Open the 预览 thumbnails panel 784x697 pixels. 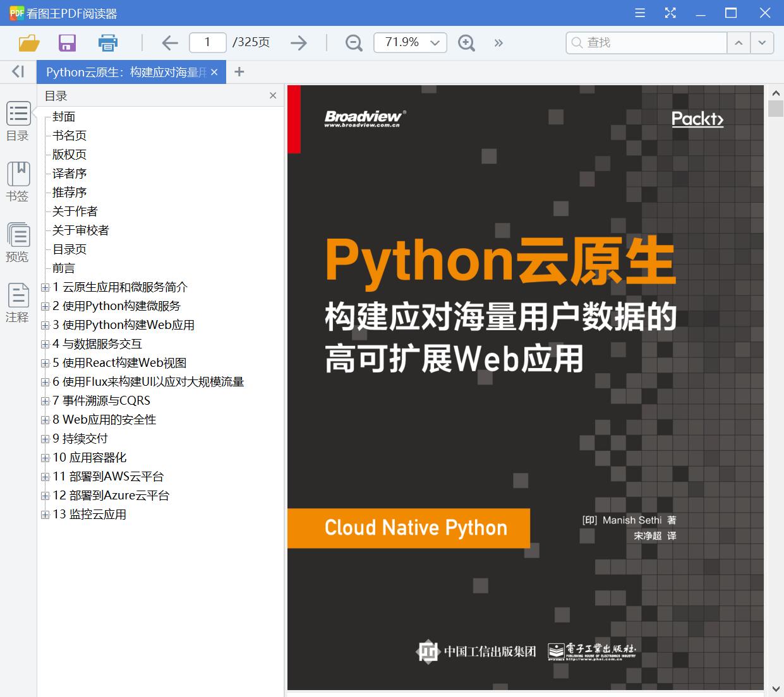pos(18,242)
